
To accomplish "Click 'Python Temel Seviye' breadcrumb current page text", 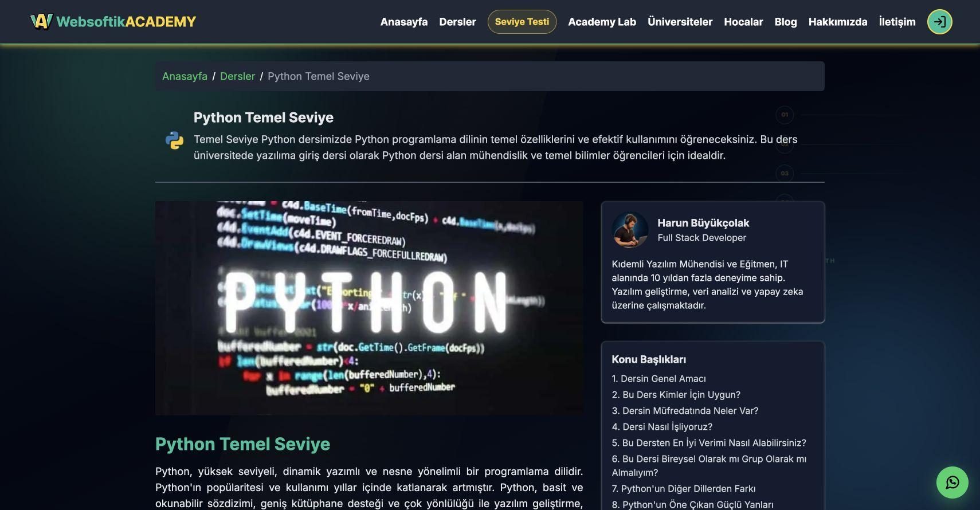I will click(x=319, y=76).
